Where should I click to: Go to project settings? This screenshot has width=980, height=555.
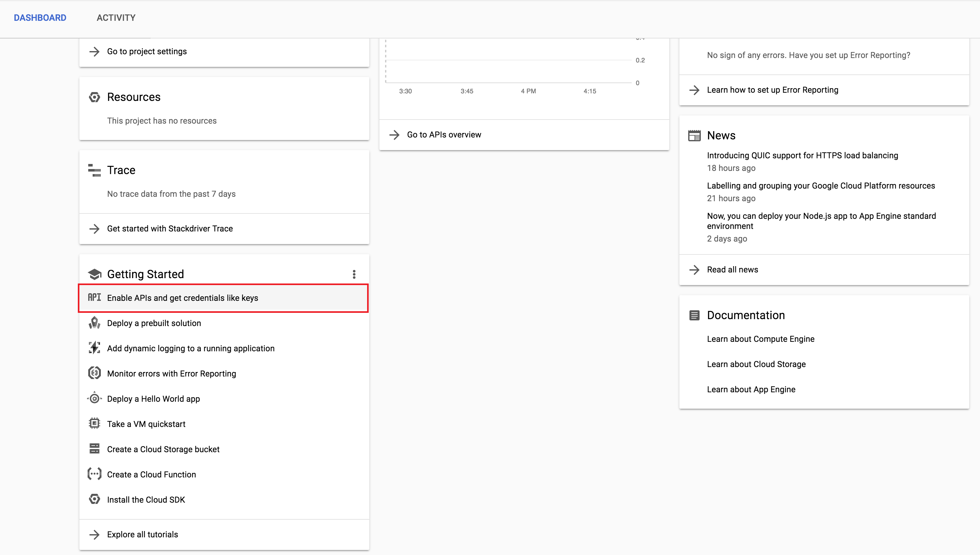pos(147,51)
